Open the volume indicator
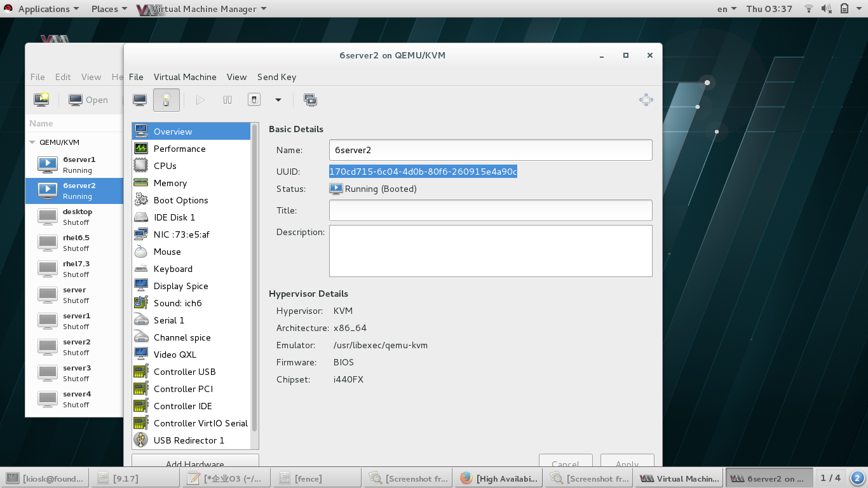 coord(827,9)
